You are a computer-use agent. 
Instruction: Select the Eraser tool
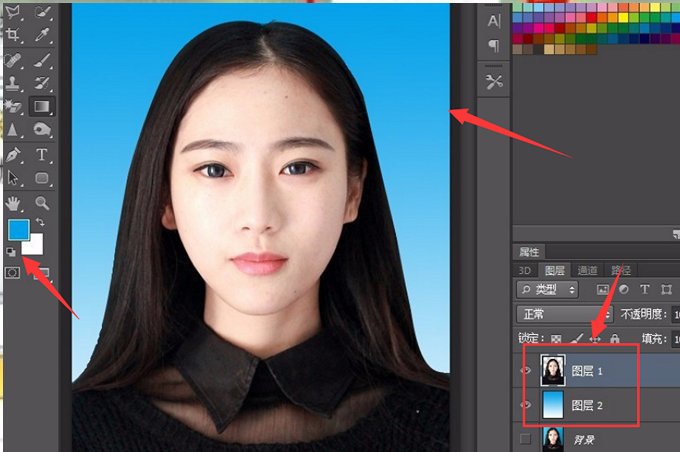13,106
